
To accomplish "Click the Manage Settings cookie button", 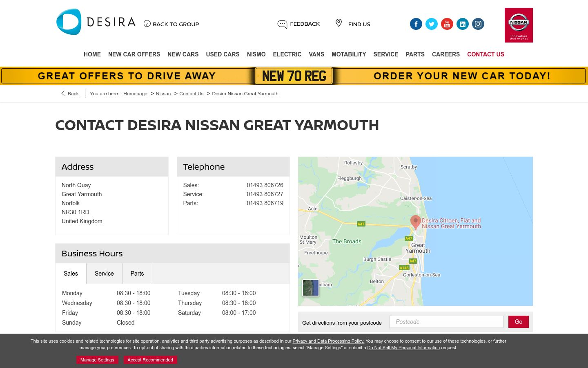I will tap(97, 360).
